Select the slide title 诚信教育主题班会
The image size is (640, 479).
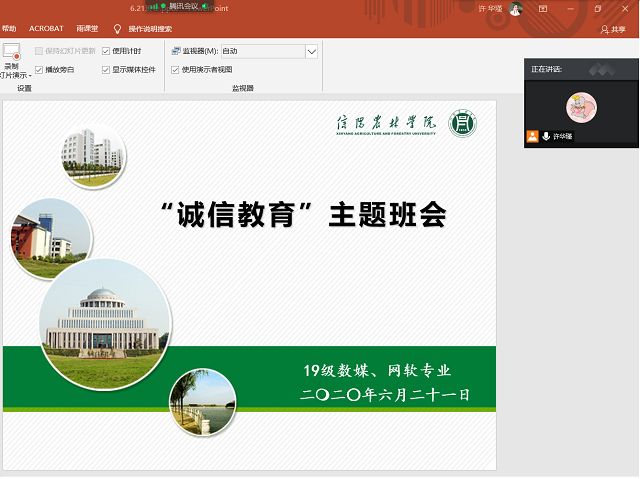pyautogui.click(x=303, y=214)
